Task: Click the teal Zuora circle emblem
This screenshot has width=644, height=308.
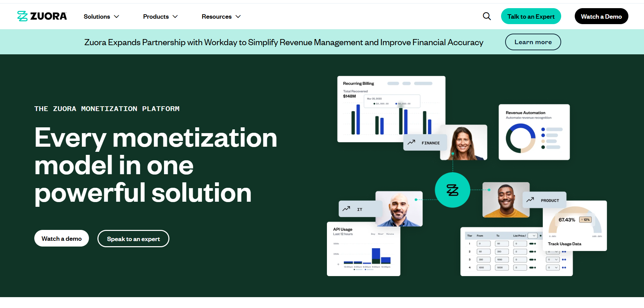Action: click(452, 190)
